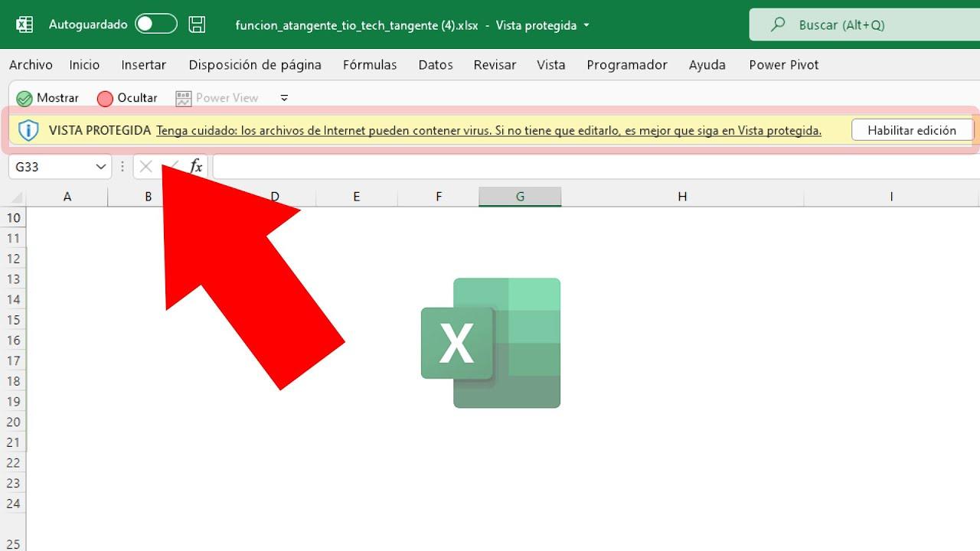This screenshot has width=980, height=551.
Task: Click the Excel app icon in title bar
Action: [x=24, y=24]
